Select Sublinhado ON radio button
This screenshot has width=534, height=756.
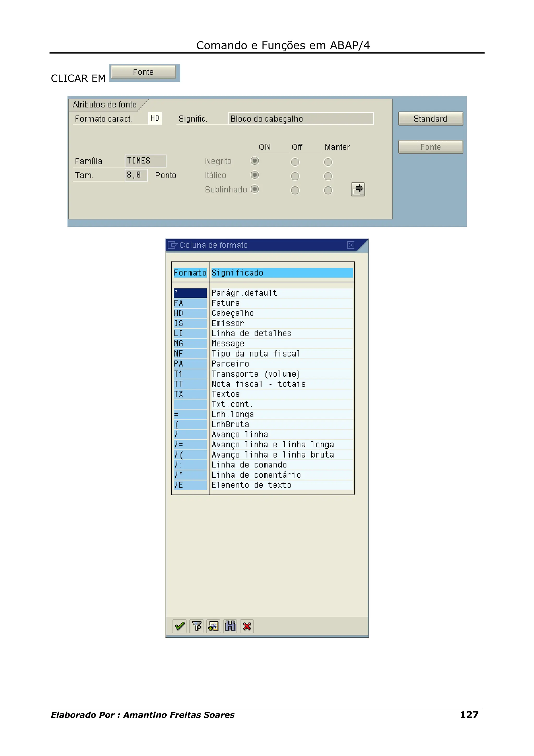click(254, 189)
